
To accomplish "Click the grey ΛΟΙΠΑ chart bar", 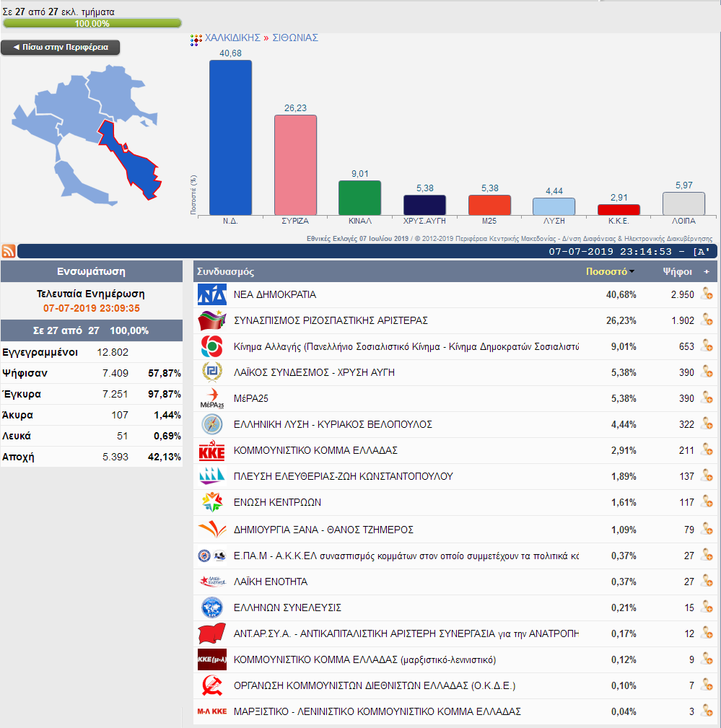I will pyautogui.click(x=684, y=203).
